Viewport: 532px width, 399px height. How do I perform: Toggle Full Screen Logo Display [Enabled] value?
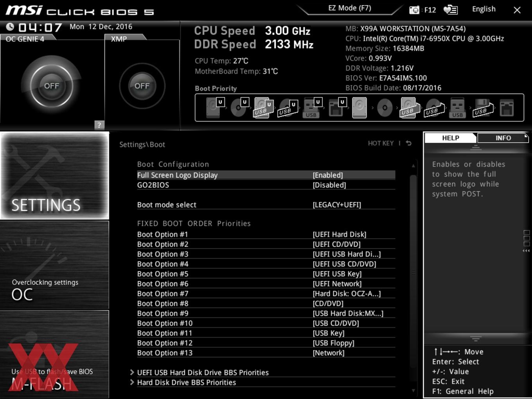coord(328,175)
